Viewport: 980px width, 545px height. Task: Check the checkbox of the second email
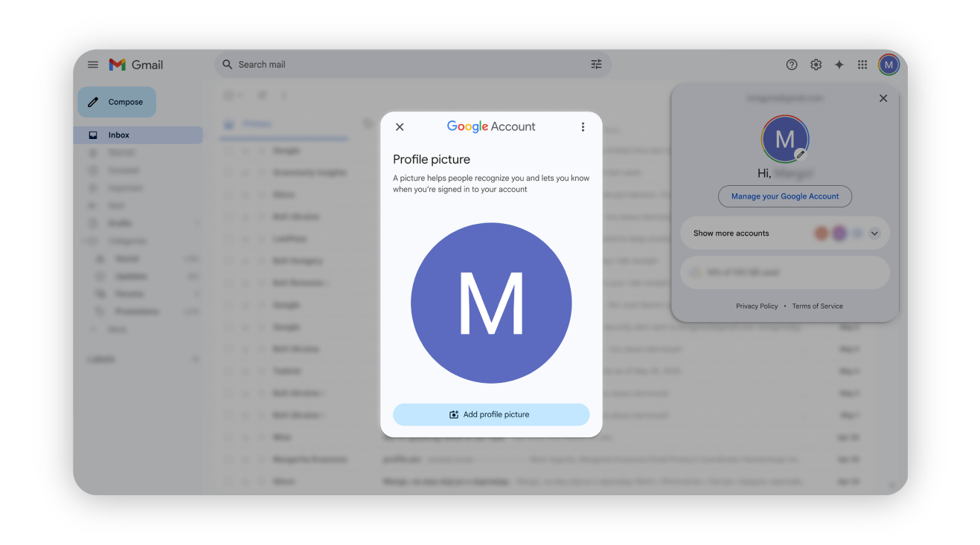(229, 172)
